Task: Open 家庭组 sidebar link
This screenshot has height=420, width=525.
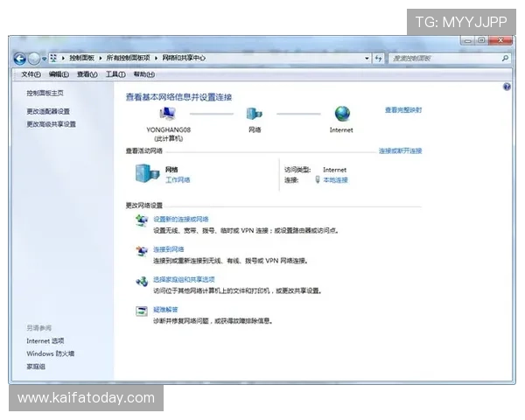Action: pos(36,367)
